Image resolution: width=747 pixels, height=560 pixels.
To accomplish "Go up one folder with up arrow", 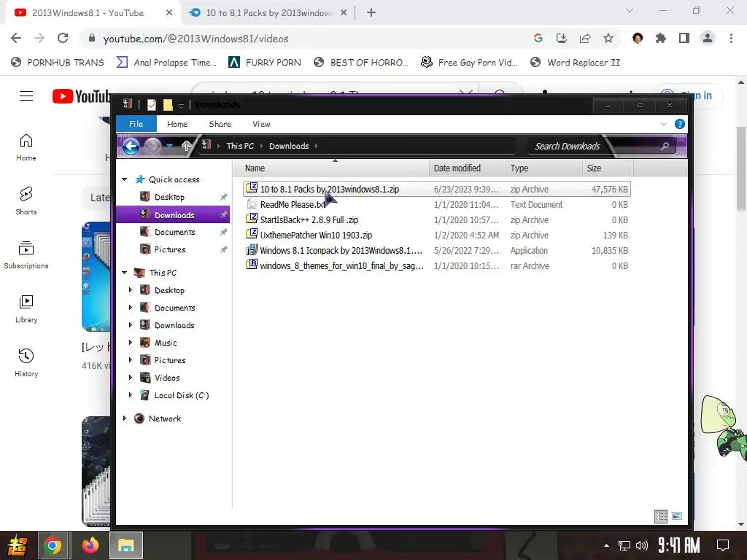I will point(186,146).
